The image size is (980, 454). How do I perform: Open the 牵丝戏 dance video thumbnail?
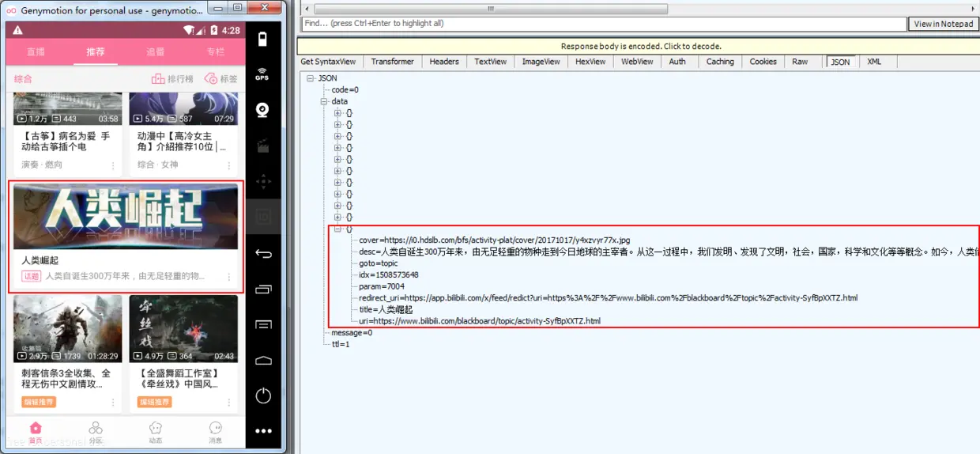183,329
